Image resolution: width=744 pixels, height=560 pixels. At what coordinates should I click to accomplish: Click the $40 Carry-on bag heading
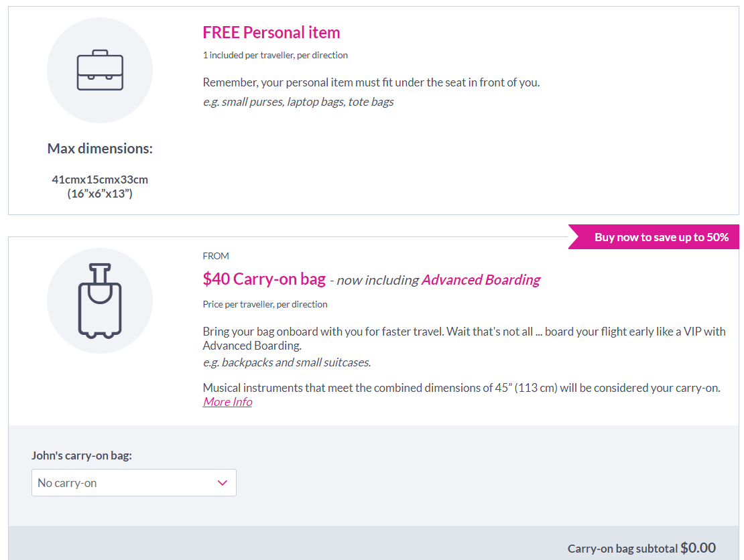[264, 279]
